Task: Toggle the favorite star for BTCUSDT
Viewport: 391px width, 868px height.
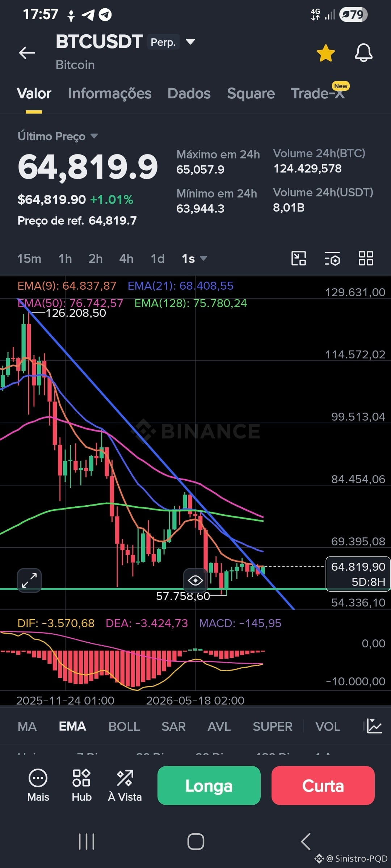Action: point(325,53)
